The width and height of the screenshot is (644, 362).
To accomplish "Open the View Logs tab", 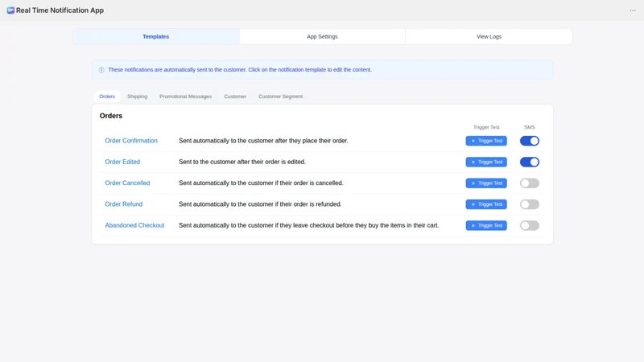I will point(489,36).
